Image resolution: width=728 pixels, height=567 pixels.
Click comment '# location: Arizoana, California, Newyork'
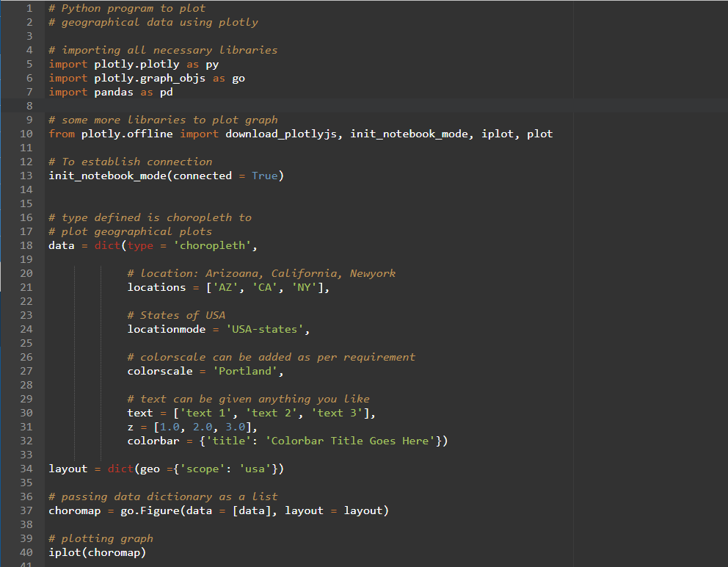click(261, 273)
